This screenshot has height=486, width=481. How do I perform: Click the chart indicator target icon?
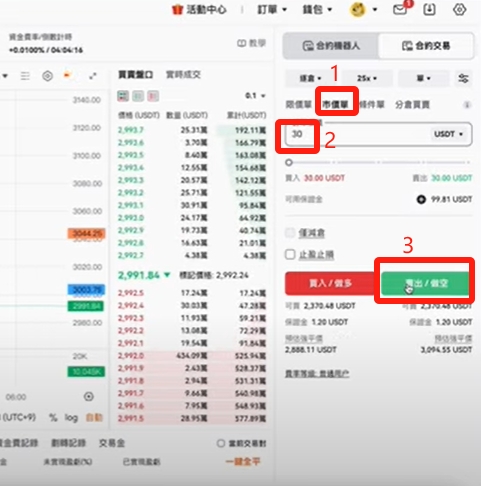[48, 76]
